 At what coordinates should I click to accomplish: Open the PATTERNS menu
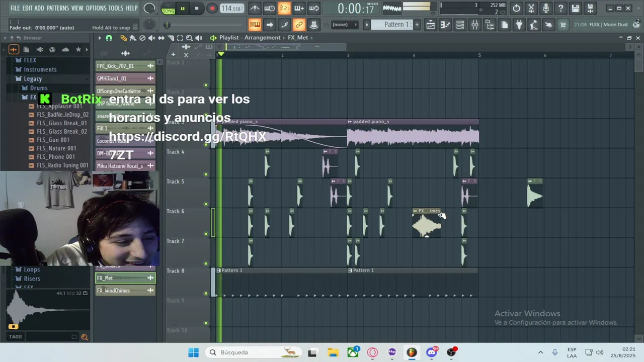click(58, 8)
